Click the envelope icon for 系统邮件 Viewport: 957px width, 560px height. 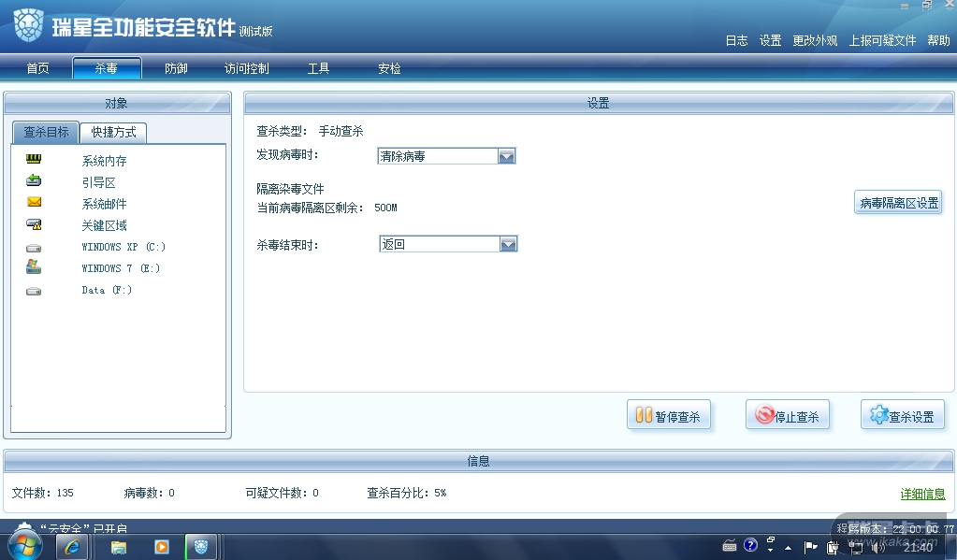click(x=35, y=202)
